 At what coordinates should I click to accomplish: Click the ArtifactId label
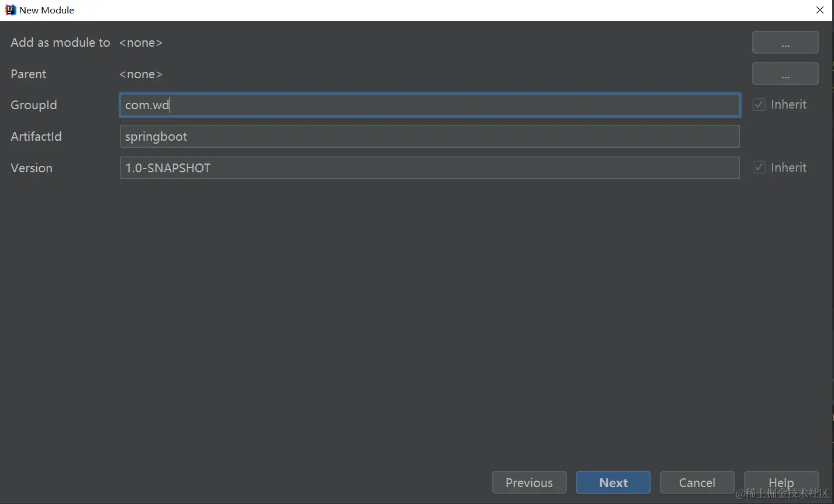pyautogui.click(x=36, y=137)
